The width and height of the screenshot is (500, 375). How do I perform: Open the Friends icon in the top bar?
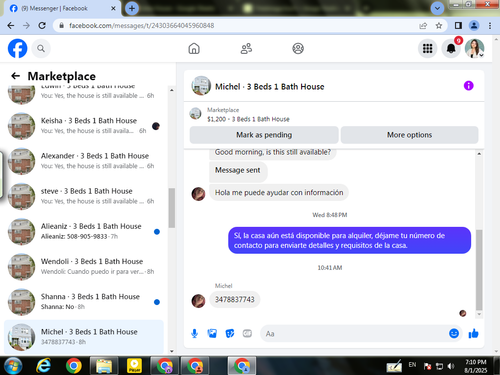(246, 49)
